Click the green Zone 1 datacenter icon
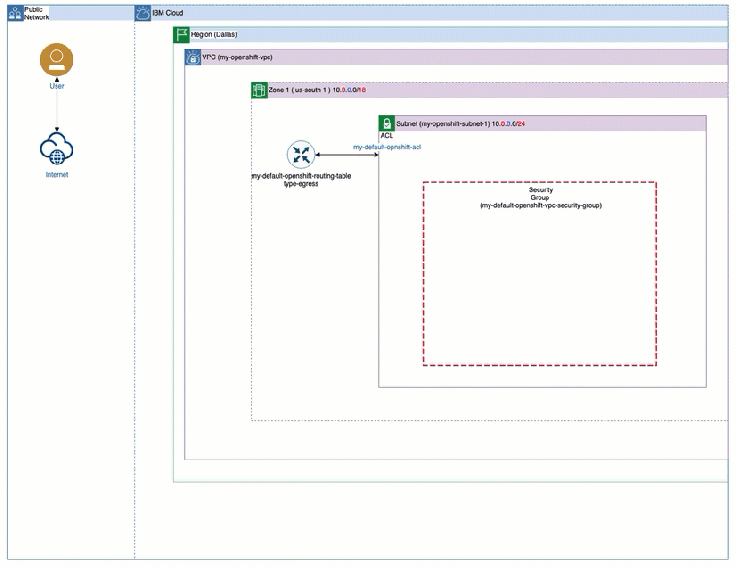 tap(259, 90)
